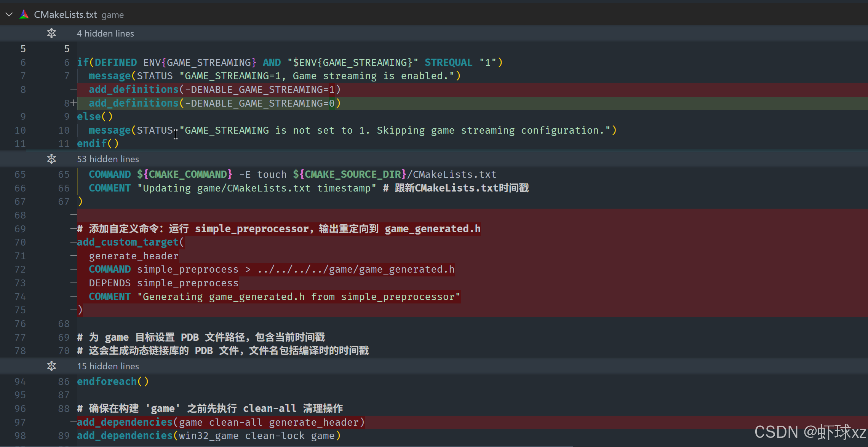Viewport: 868px width, 447px height.
Task: Click the minus marker beside deleted add_custom_target line
Action: point(74,242)
